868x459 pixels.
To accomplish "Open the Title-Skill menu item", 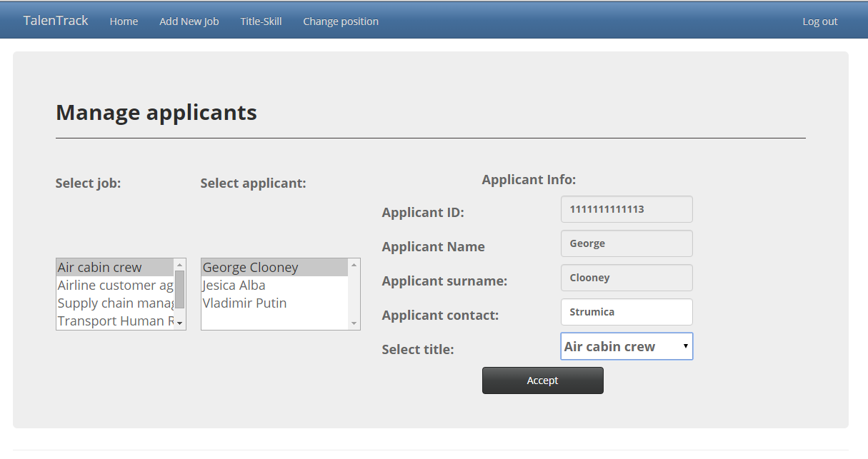I will [261, 21].
